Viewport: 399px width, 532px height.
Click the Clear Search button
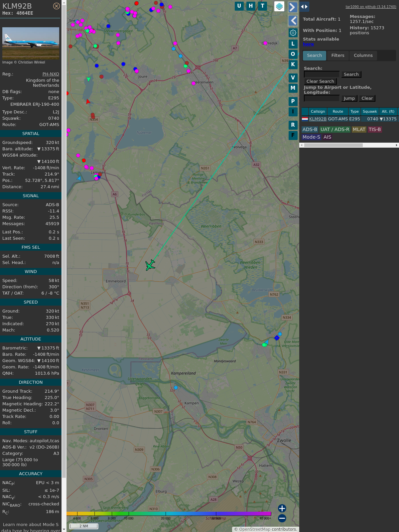click(x=320, y=81)
